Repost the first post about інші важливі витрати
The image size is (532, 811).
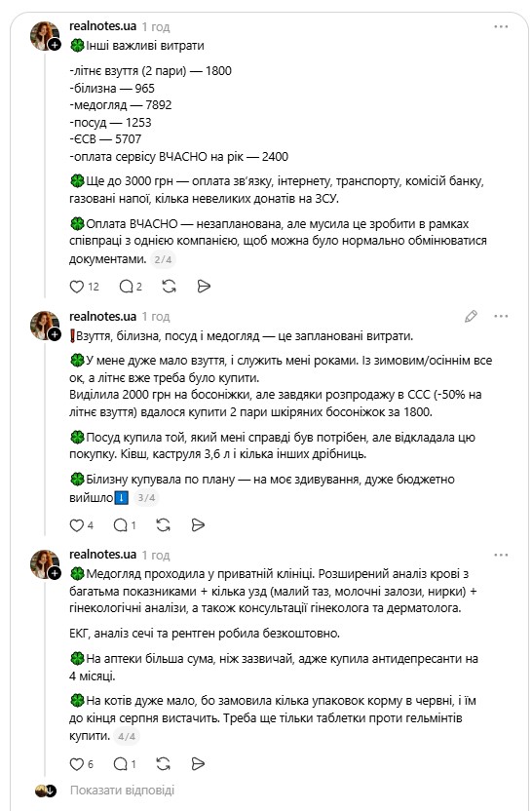coord(170,287)
